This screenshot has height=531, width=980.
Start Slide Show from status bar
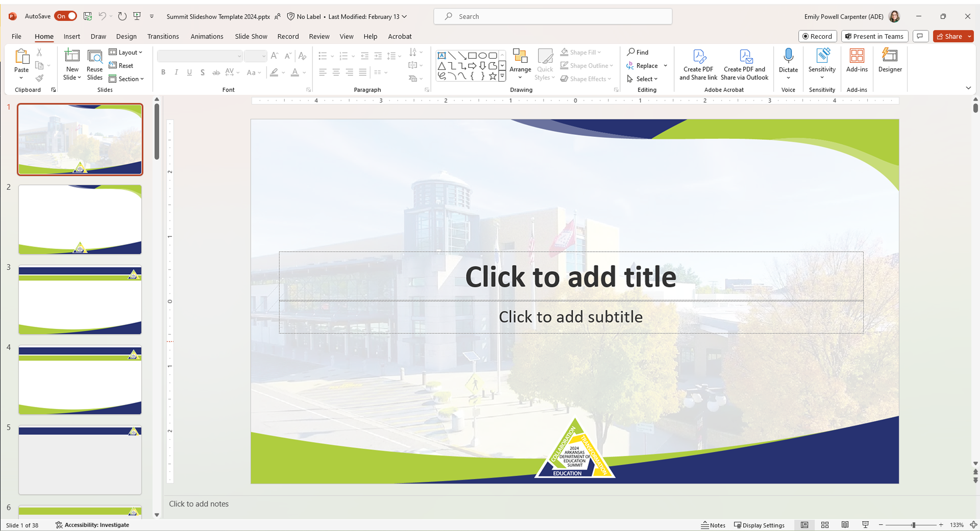pos(865,525)
